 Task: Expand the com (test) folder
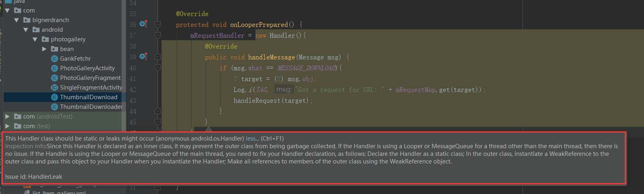click(7, 126)
